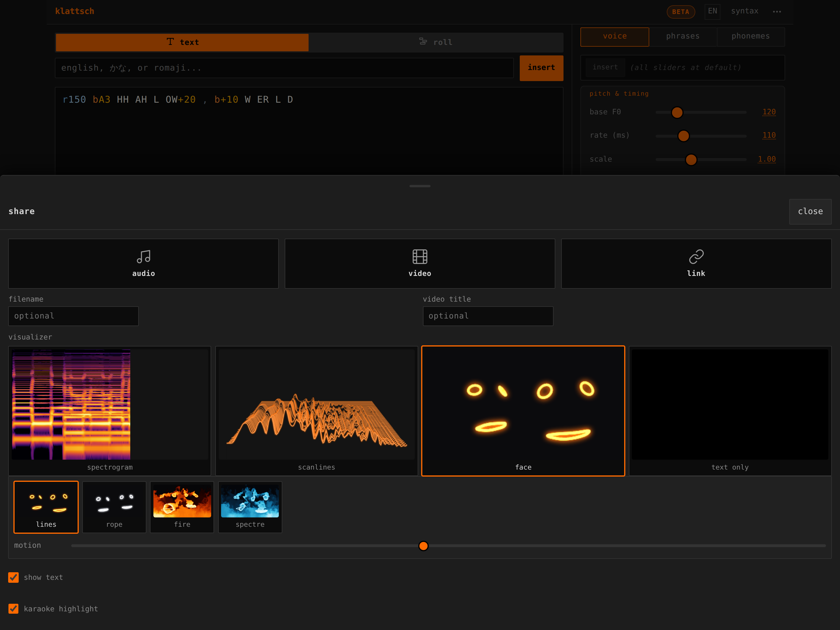Viewport: 840px width, 630px height.
Task: Adjust the scale slider handle
Action: tap(691, 160)
